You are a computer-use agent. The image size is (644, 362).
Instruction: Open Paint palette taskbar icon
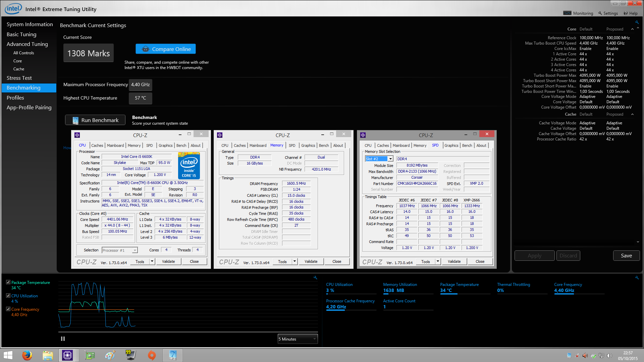(x=110, y=355)
